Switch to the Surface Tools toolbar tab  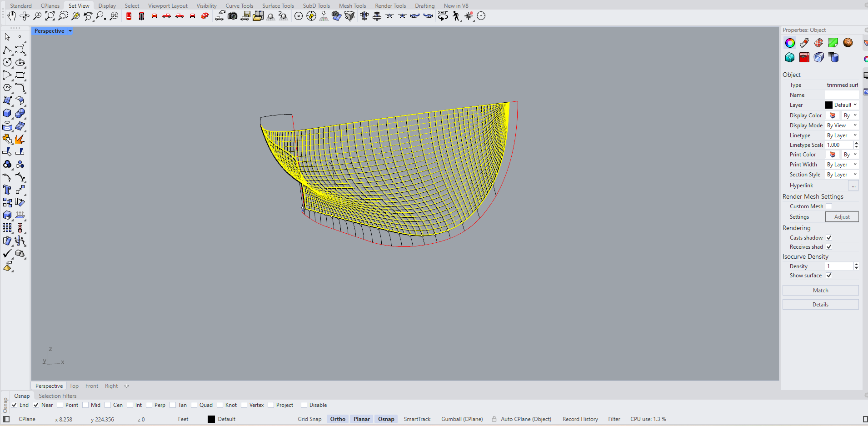[x=278, y=6]
